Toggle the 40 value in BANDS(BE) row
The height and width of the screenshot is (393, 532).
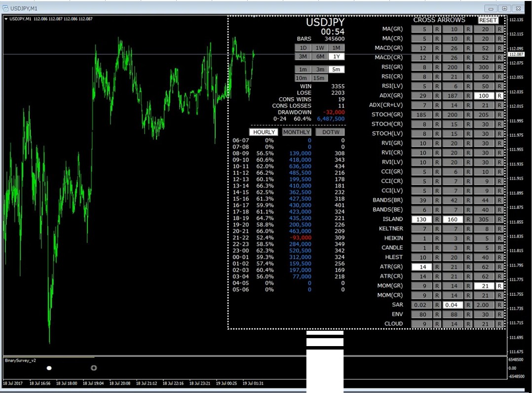484,210
